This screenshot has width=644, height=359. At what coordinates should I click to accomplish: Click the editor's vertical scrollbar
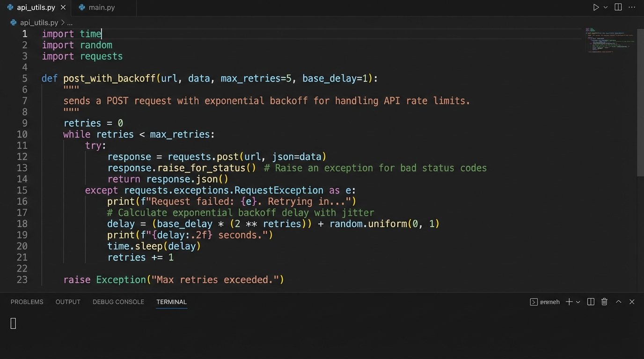click(640, 103)
